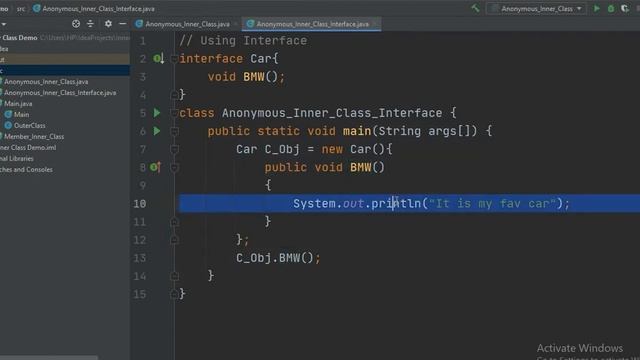Viewport: 640px width, 360px height.
Task: Click the class icon next to OuterClass in tree
Action: 8,126
